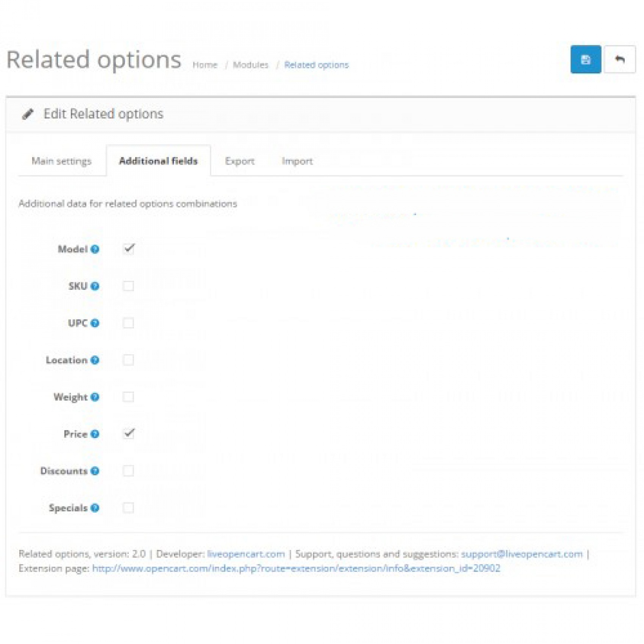Click the help icon next to Model
This screenshot has width=644, height=644.
point(95,249)
